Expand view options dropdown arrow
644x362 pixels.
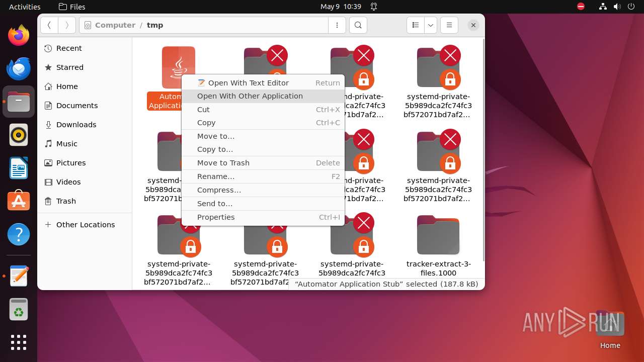pos(430,25)
